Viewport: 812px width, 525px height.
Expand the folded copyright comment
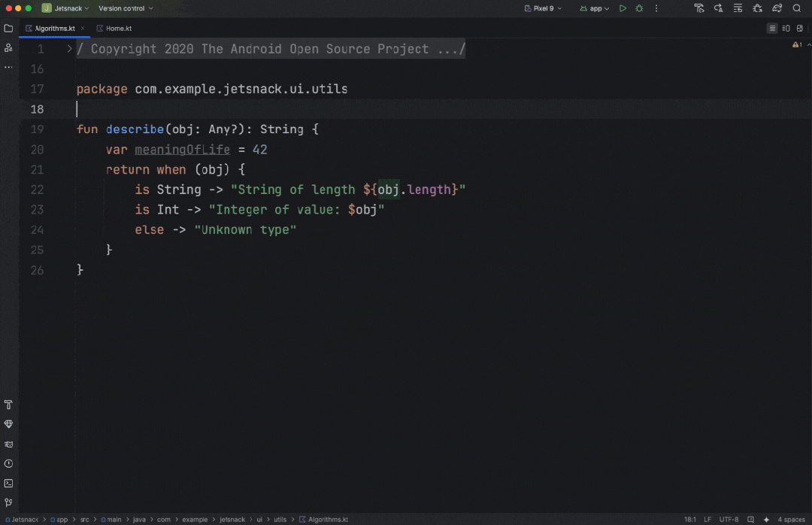click(x=69, y=49)
